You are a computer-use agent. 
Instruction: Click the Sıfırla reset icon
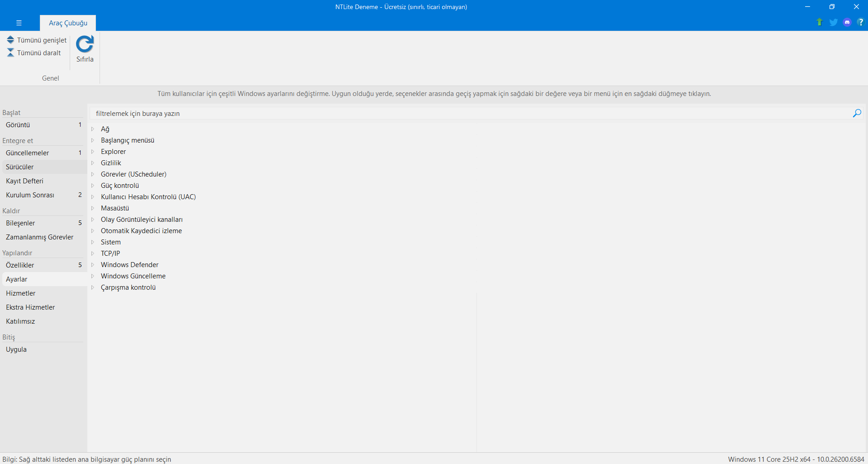click(85, 49)
